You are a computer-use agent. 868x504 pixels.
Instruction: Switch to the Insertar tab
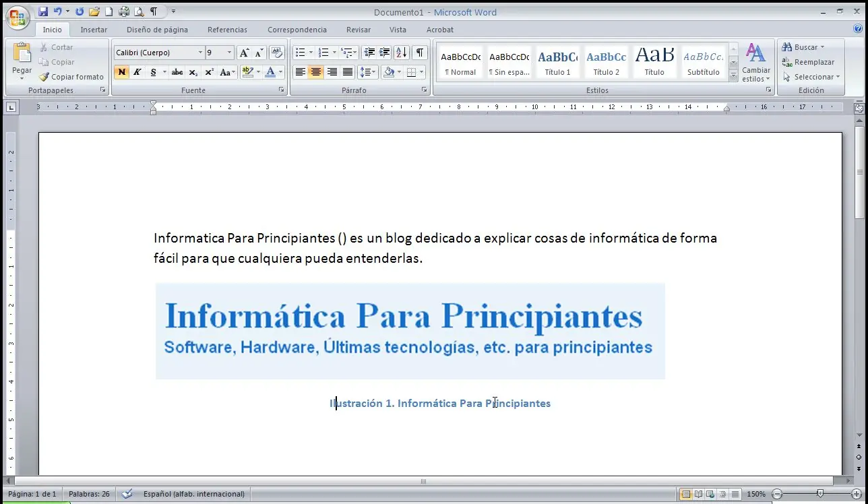(94, 30)
